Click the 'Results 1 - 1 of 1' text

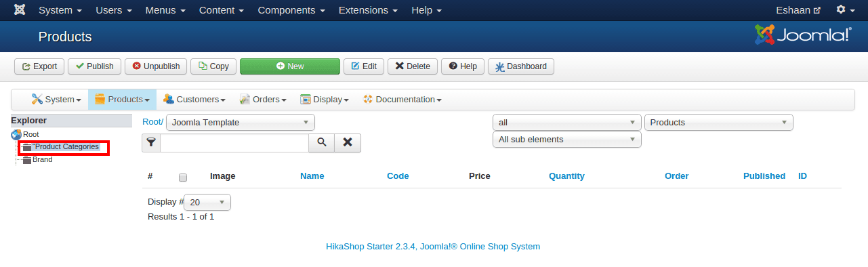(x=181, y=217)
